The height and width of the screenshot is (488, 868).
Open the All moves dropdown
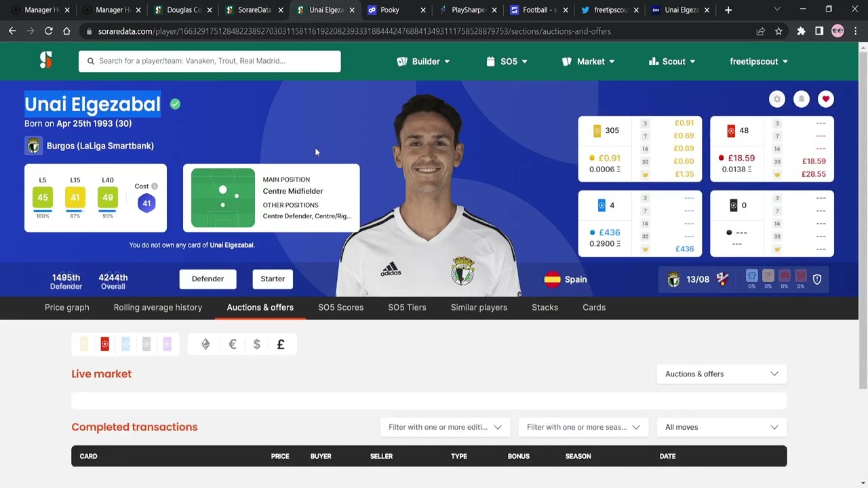pos(722,427)
